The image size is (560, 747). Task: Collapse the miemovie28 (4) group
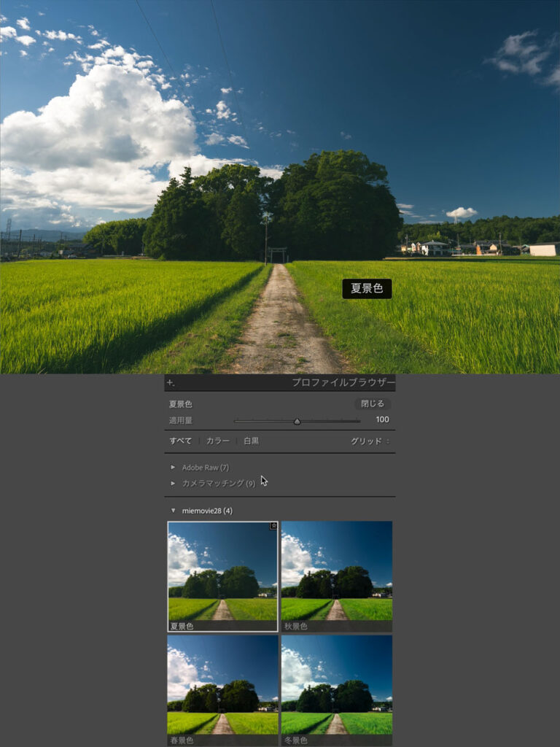pos(173,511)
